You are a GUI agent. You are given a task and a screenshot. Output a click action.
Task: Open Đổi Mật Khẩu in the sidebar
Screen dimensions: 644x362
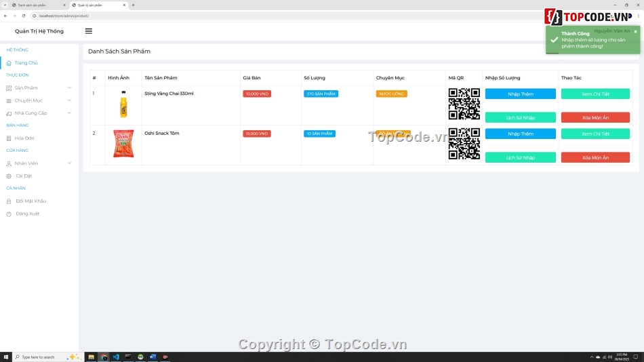click(x=31, y=201)
